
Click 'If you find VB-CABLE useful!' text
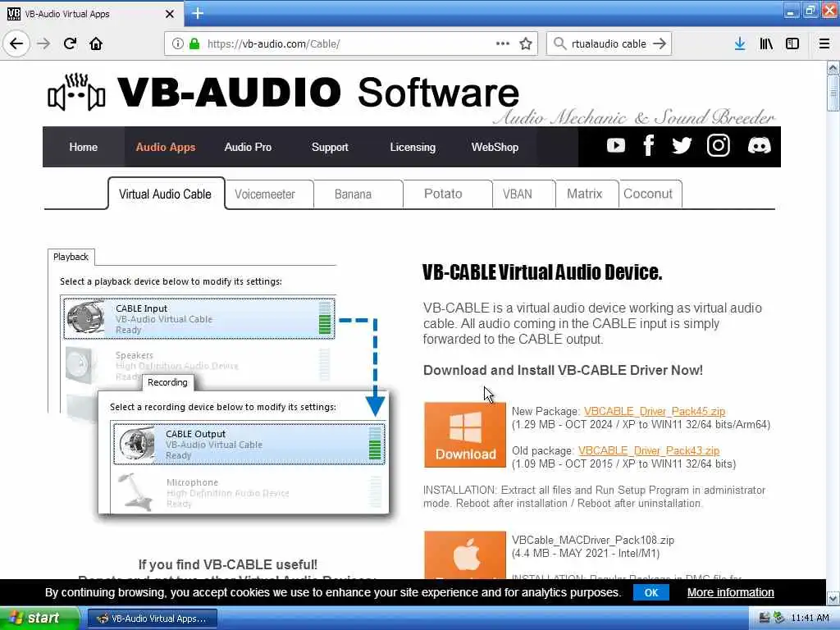pyautogui.click(x=228, y=564)
